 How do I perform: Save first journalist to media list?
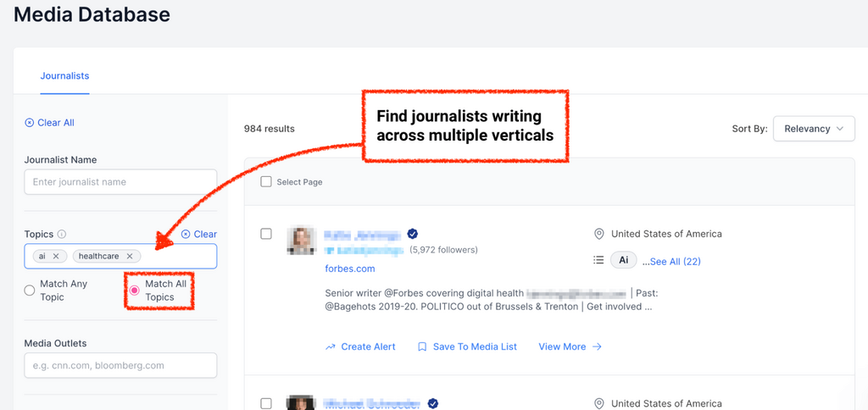click(x=467, y=346)
